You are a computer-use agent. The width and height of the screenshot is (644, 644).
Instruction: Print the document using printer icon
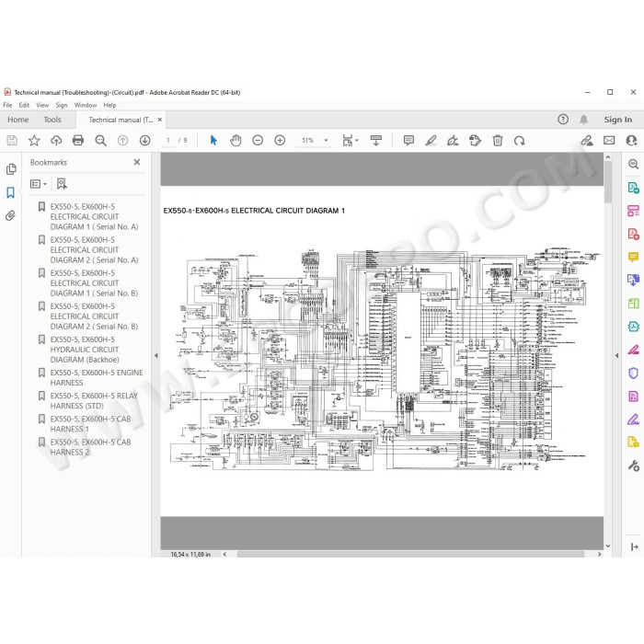pos(78,141)
